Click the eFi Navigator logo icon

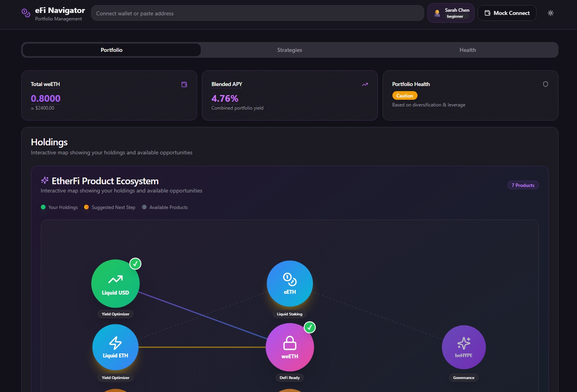(x=26, y=13)
